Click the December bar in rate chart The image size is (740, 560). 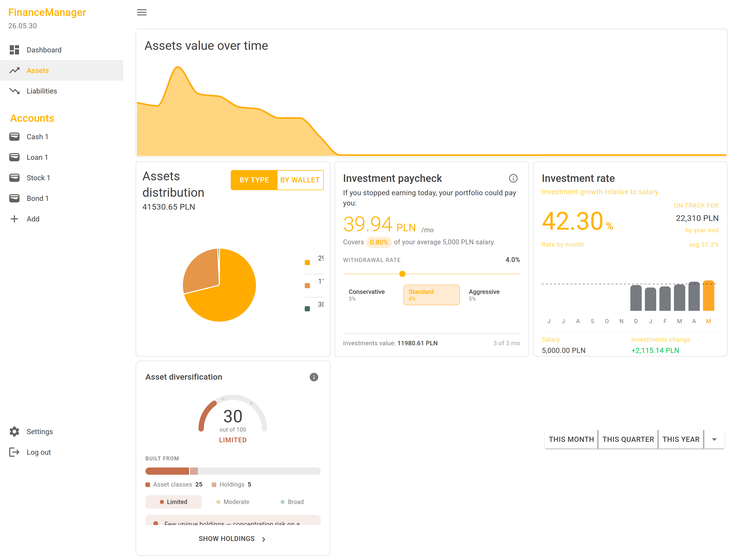[x=636, y=298]
